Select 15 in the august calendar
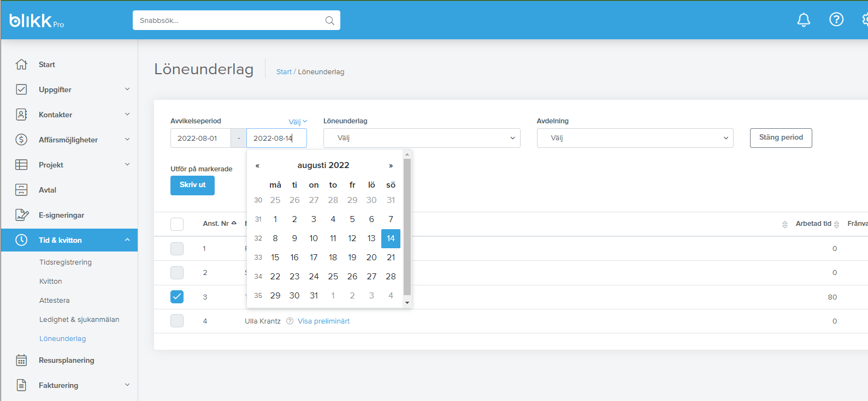Screen dimensions: 868x401 click(275, 258)
